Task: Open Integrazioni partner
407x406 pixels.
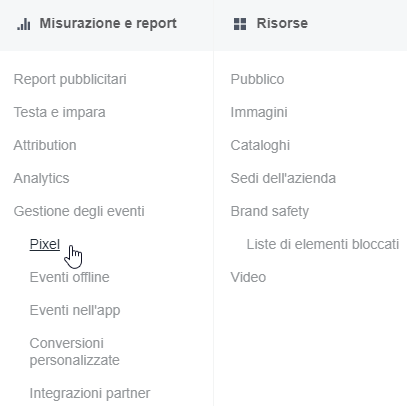Action: pos(90,393)
